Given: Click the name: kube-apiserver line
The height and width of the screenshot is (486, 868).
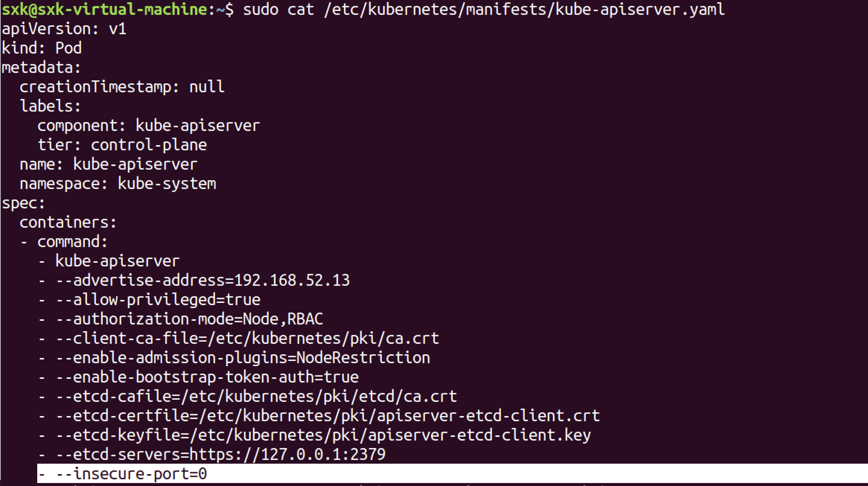Looking at the screenshot, I should [108, 164].
